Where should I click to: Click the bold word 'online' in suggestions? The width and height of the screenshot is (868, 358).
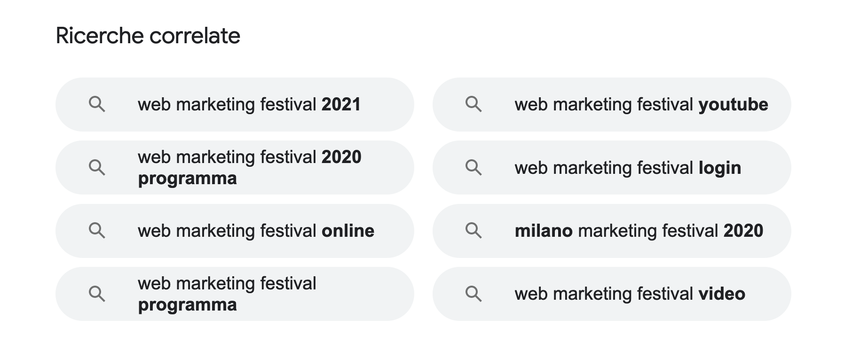click(x=348, y=231)
